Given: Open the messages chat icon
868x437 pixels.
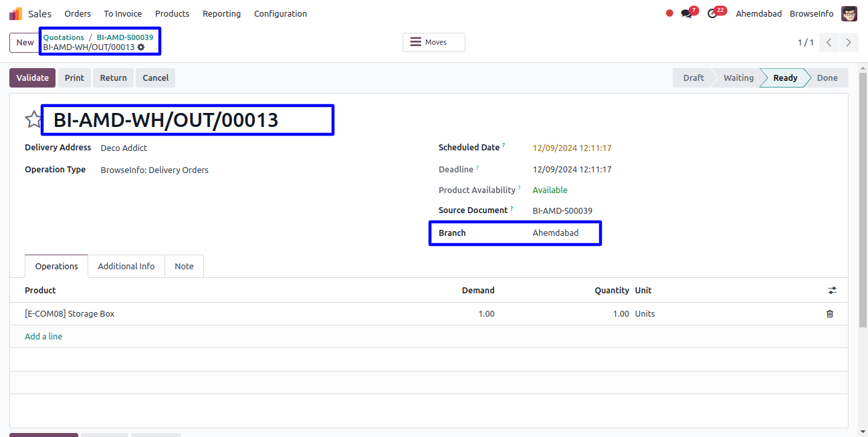Looking at the screenshot, I should 686,13.
